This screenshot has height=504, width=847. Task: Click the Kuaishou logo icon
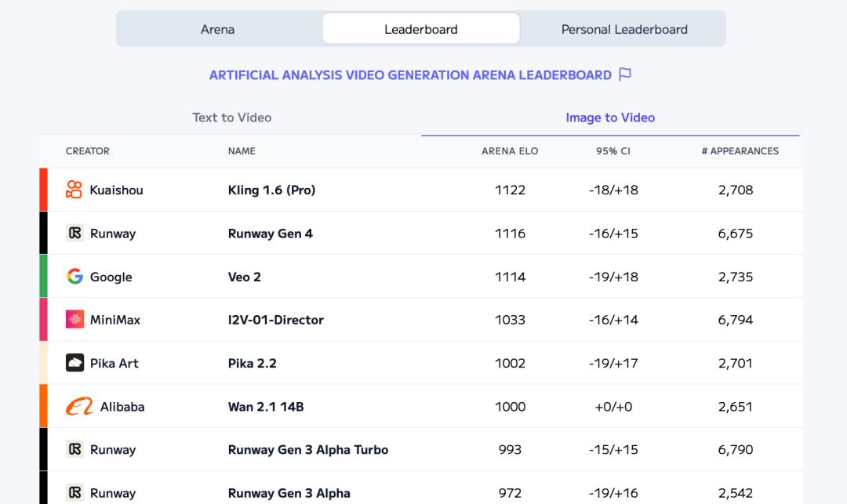[x=74, y=190]
